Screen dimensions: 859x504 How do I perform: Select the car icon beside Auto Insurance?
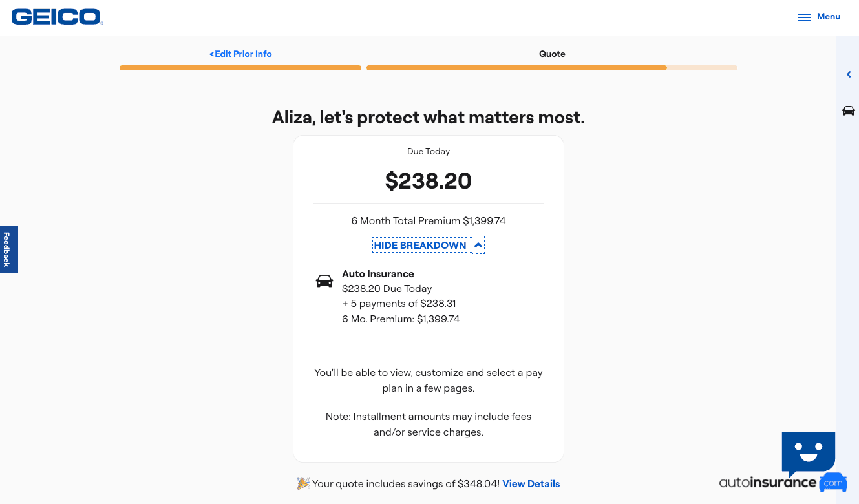click(324, 280)
